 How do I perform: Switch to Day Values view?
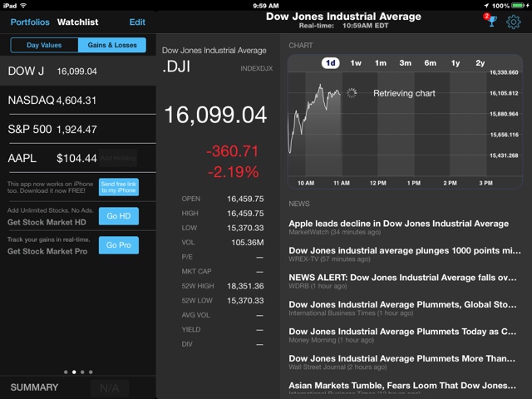44,45
